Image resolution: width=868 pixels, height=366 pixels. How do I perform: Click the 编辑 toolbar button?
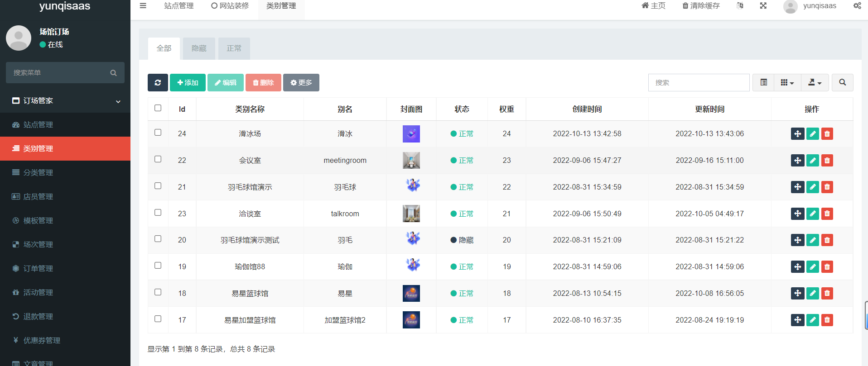point(226,82)
